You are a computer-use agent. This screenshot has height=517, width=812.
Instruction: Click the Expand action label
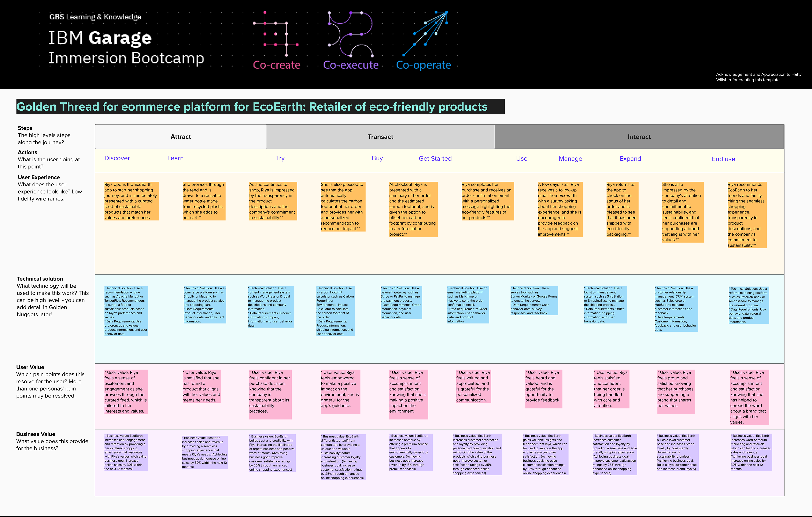tap(630, 159)
